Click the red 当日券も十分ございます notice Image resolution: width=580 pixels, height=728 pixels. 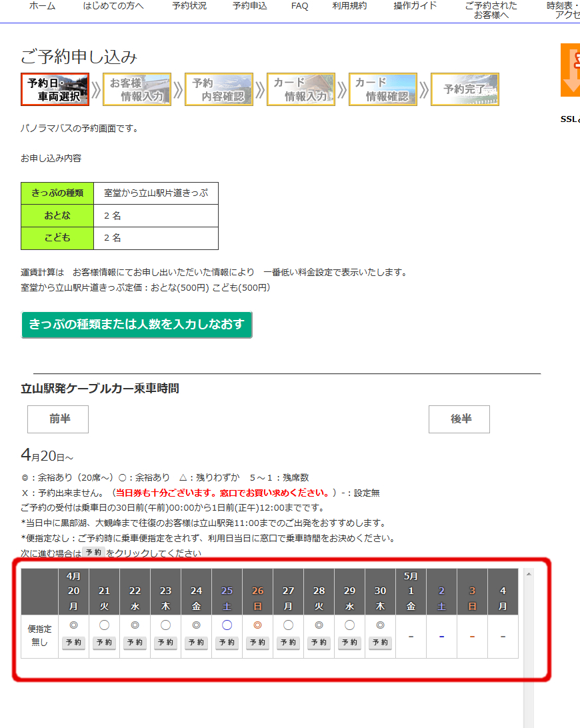tap(223, 493)
